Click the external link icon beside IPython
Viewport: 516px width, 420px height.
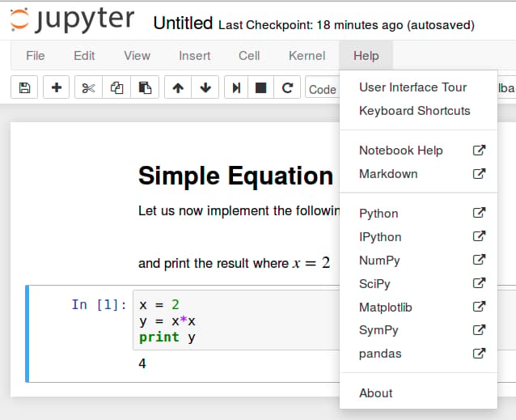tap(479, 236)
